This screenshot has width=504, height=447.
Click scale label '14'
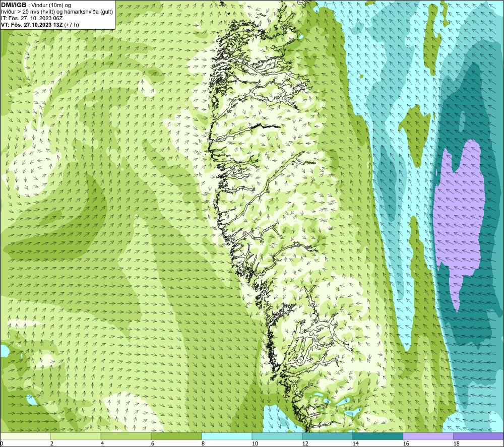355,443
